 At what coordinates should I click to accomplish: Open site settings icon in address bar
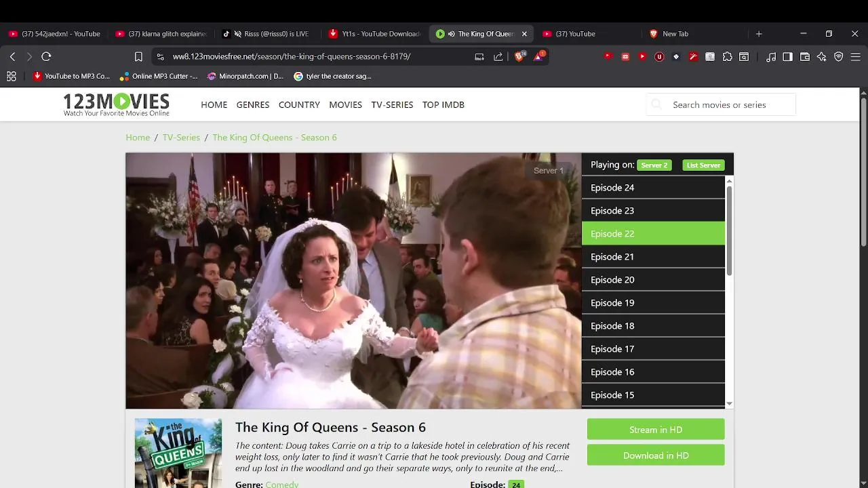(x=160, y=57)
